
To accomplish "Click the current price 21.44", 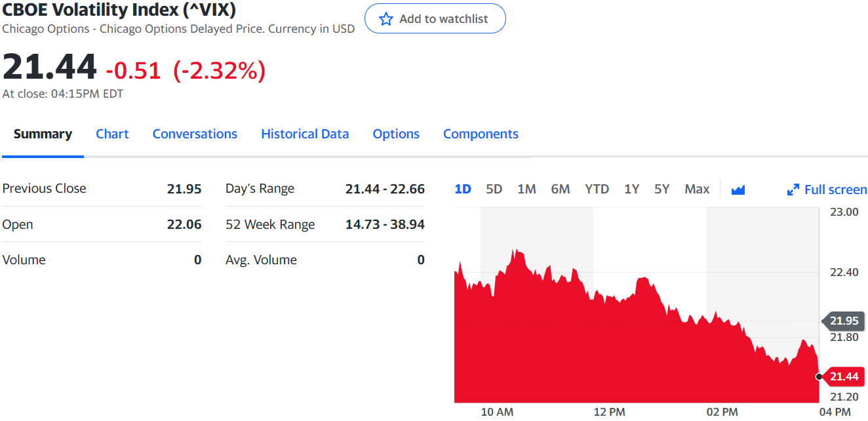I will (50, 68).
